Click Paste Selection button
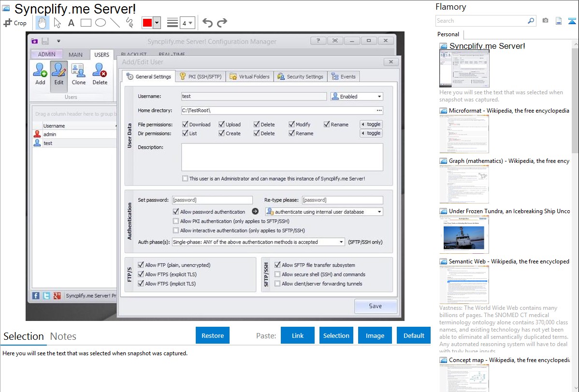This screenshot has width=579, height=392. (x=336, y=335)
